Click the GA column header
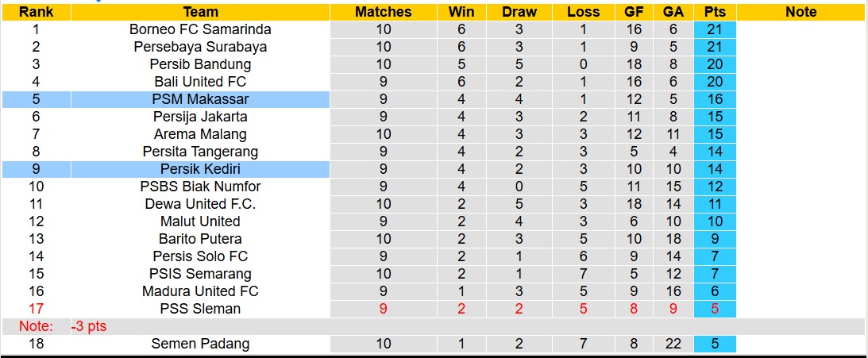 click(673, 12)
